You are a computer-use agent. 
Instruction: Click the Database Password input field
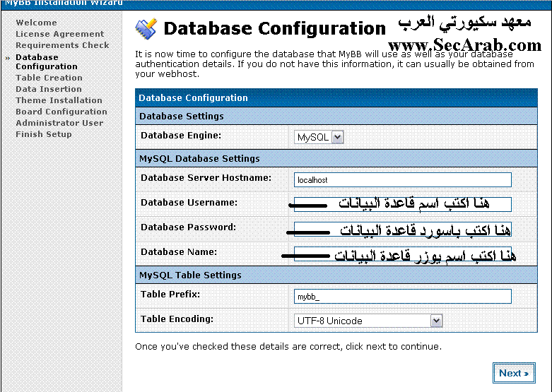(x=403, y=229)
